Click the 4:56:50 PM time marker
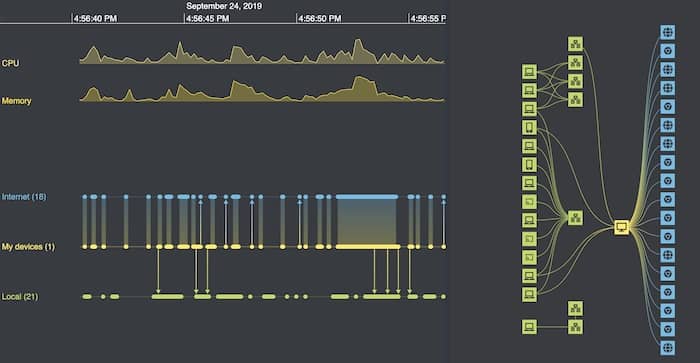 pos(319,18)
